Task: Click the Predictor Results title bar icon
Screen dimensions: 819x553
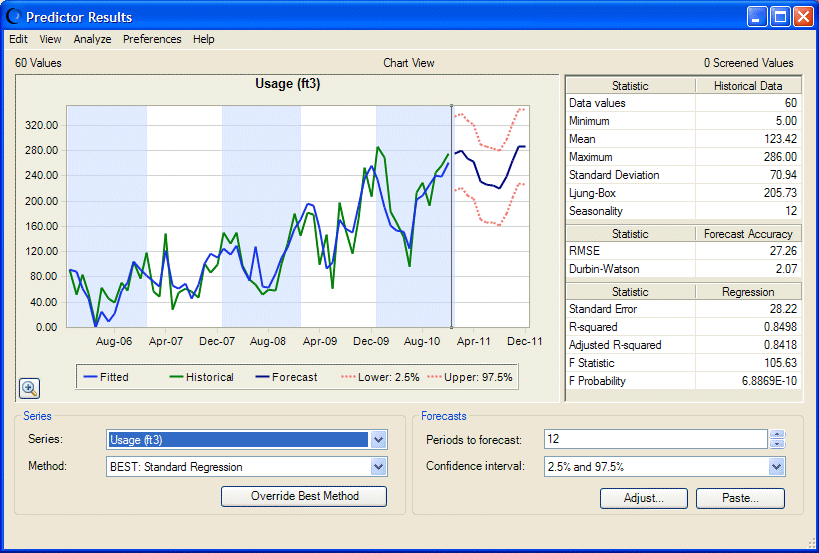Action: coord(13,17)
